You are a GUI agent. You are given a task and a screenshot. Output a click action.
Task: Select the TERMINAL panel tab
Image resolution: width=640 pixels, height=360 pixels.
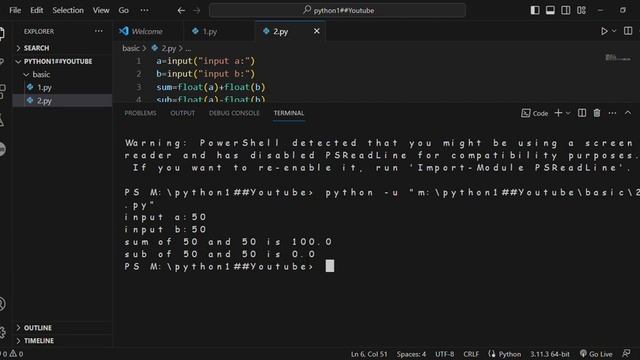[289, 113]
